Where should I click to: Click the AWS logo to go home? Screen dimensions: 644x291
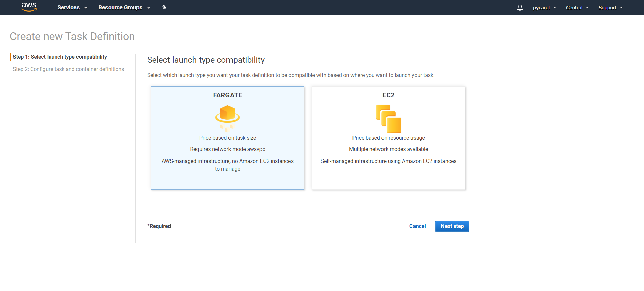point(29,7)
